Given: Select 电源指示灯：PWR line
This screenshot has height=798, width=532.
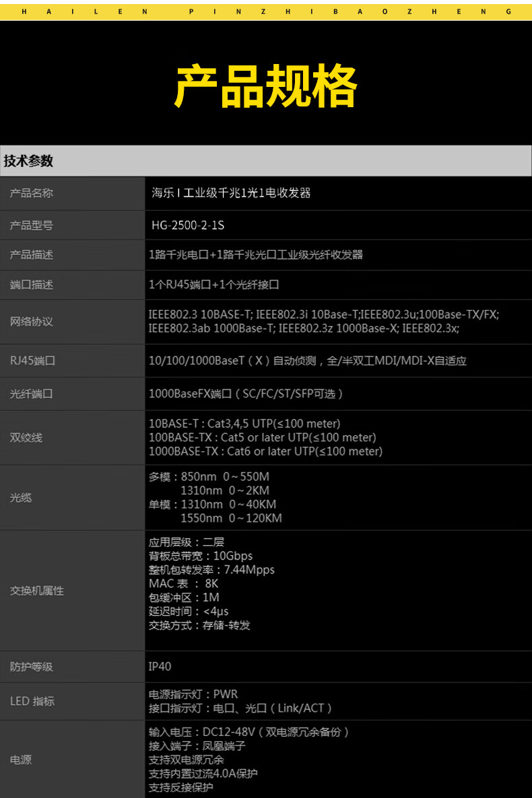Looking at the screenshot, I should point(193,694).
